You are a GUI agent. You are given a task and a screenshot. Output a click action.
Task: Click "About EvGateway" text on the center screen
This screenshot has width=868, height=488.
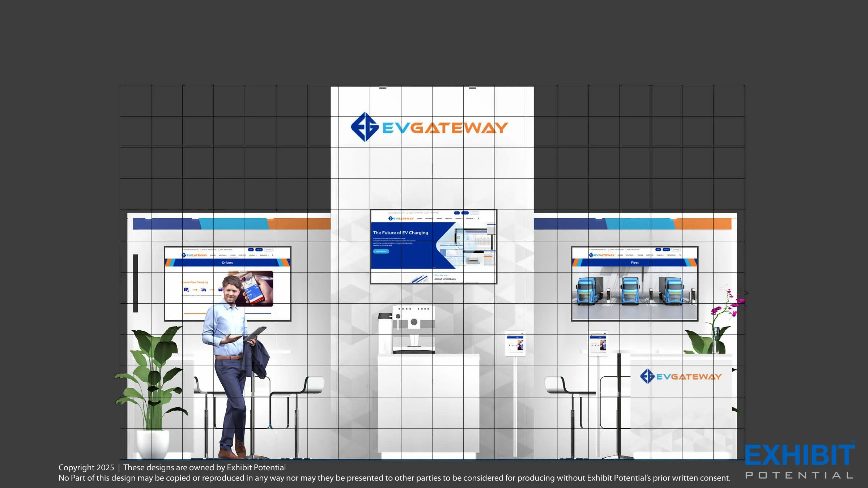tap(445, 279)
